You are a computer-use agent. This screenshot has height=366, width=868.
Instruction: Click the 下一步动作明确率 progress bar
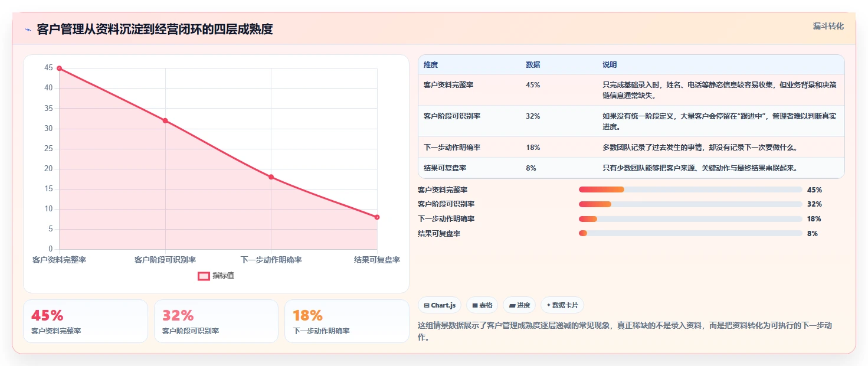pos(690,219)
